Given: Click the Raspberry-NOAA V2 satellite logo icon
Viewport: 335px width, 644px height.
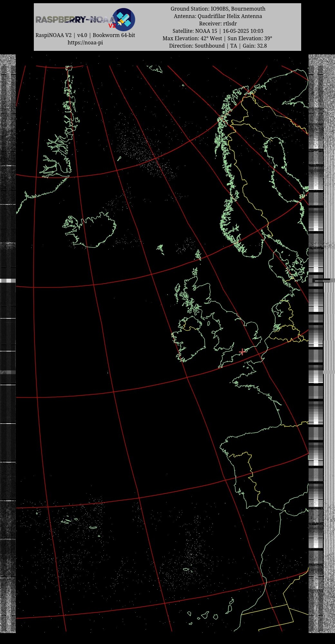Looking at the screenshot, I should coord(124,20).
